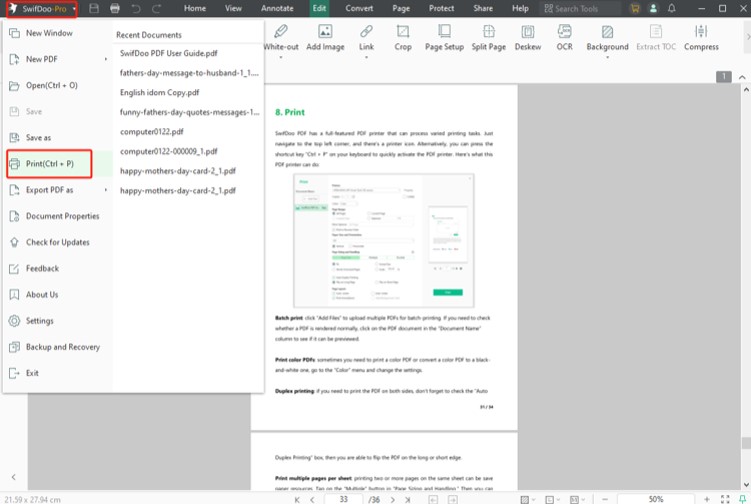Collapse the ribbon with the up chevron
Image resolution: width=751 pixels, height=504 pixels.
[742, 77]
